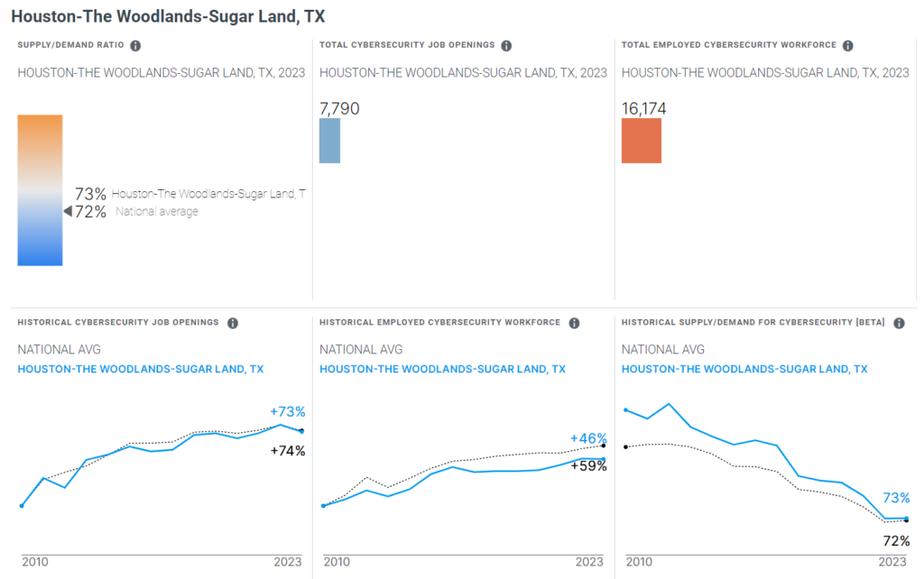Open info tooltip for Total Cybersecurity Job Openings
The image size is (924, 579).
pos(506,45)
